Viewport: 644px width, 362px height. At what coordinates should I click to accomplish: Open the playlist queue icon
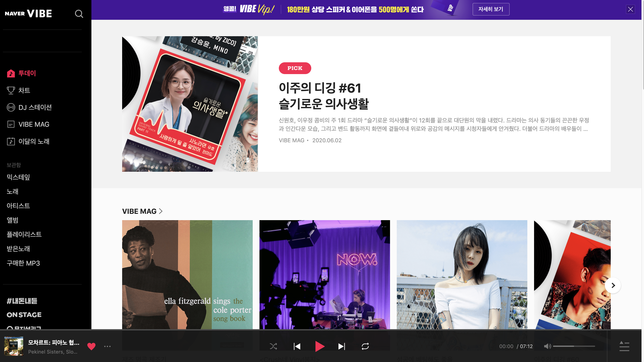pyautogui.click(x=624, y=346)
